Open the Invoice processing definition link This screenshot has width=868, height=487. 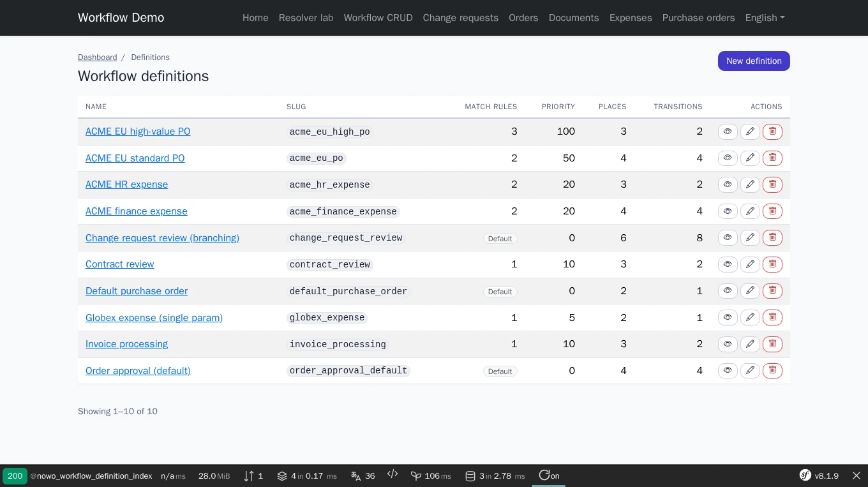[x=126, y=344]
